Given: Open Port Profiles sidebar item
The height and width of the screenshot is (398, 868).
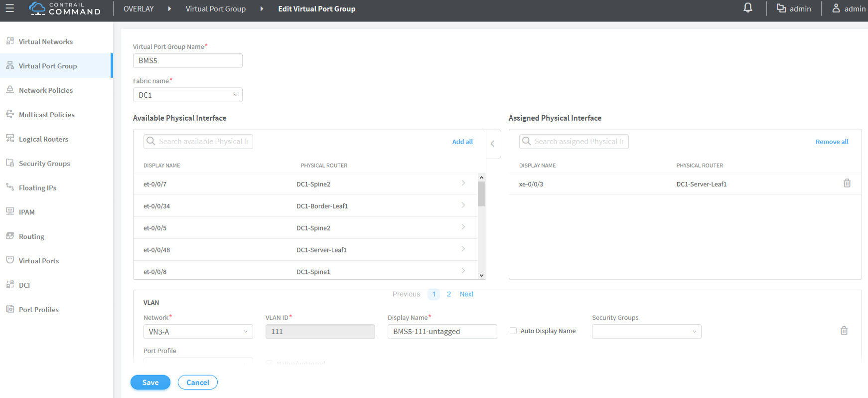Looking at the screenshot, I should pyautogui.click(x=38, y=310).
